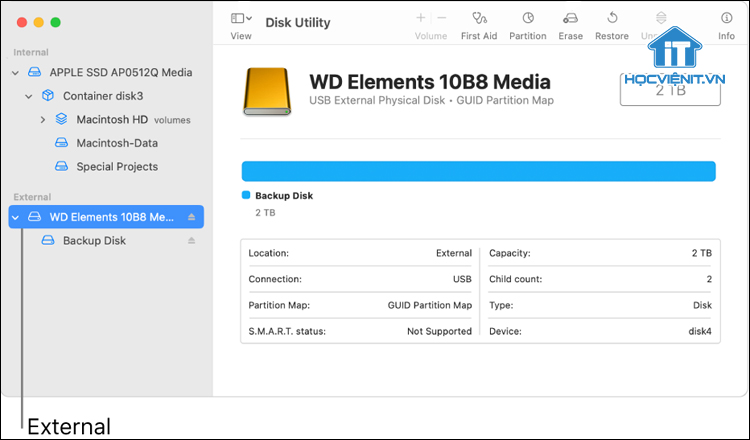Collapse Container disk3
750x440 pixels.
(x=29, y=96)
